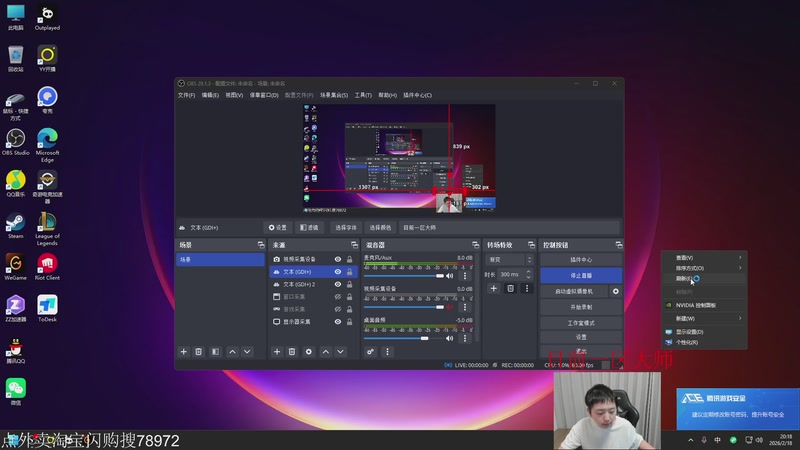Move the scene up with the 场景 panel up arrow

pyautogui.click(x=232, y=352)
